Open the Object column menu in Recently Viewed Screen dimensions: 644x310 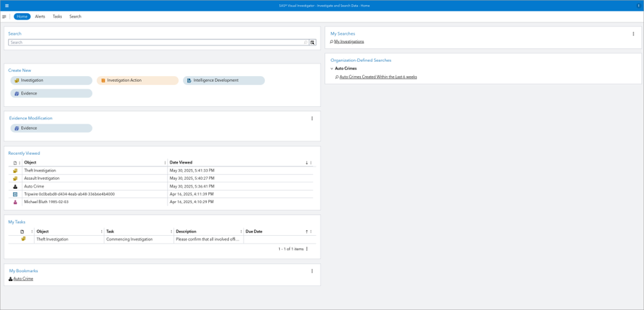tap(165, 163)
